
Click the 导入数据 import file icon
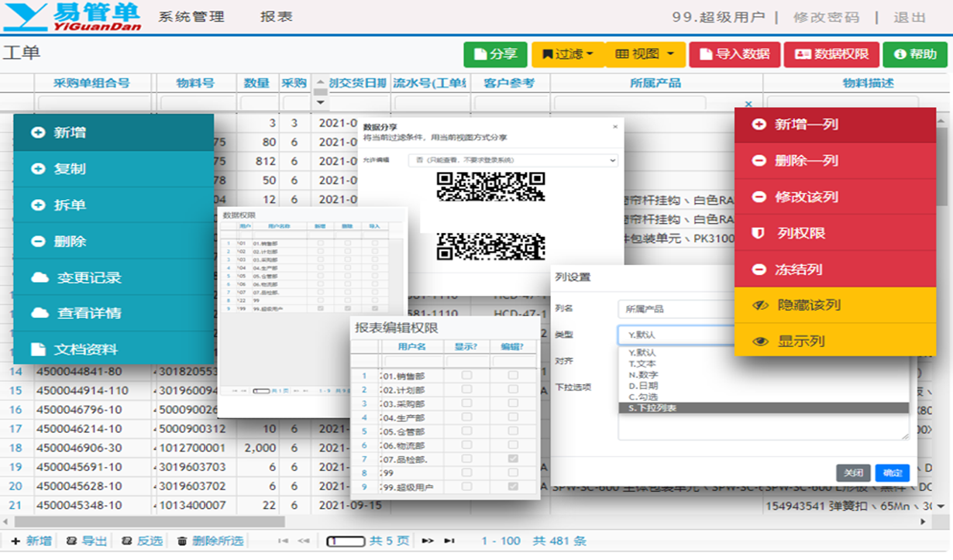pos(705,54)
